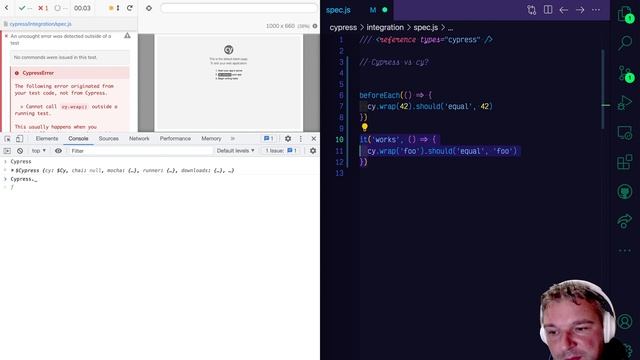
Task: Click the passed tests count
Action: [25, 8]
